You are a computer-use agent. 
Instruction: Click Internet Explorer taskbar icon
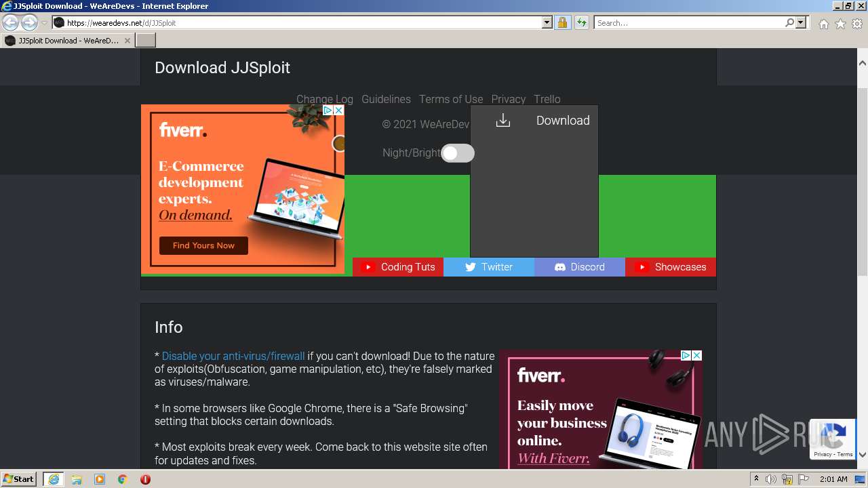[x=53, y=479]
